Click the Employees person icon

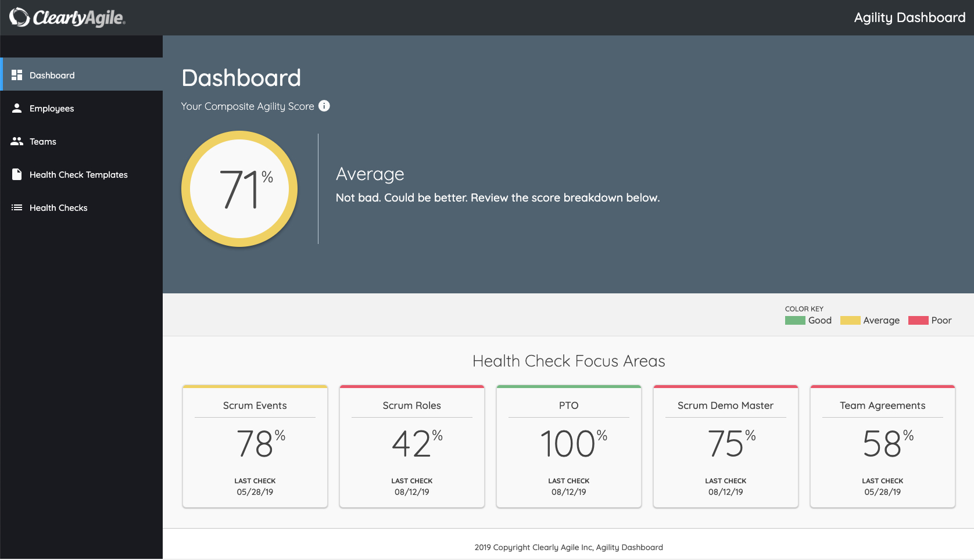coord(18,108)
